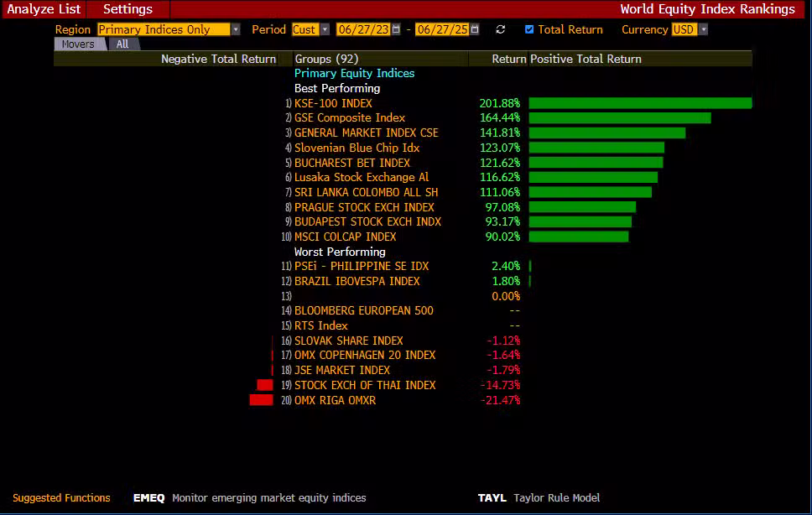Screen dimensions: 812x515
Task: Open the TAYL Taylor Rule Model function
Action: tap(492, 497)
